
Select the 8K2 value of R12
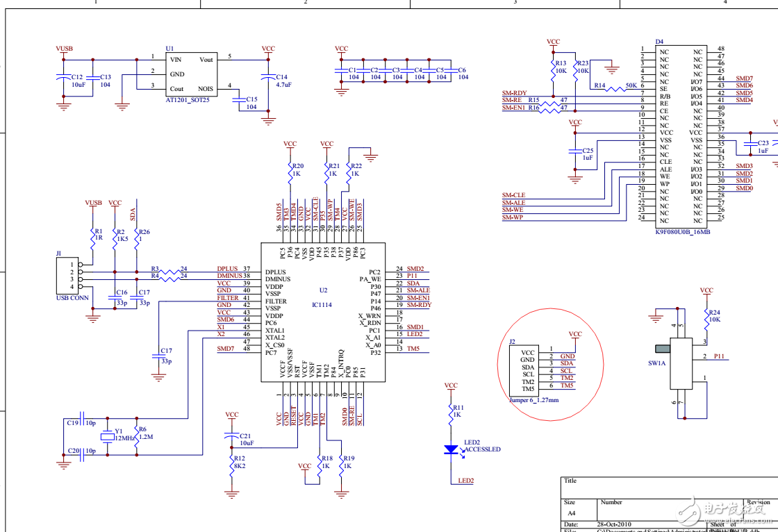coord(240,465)
